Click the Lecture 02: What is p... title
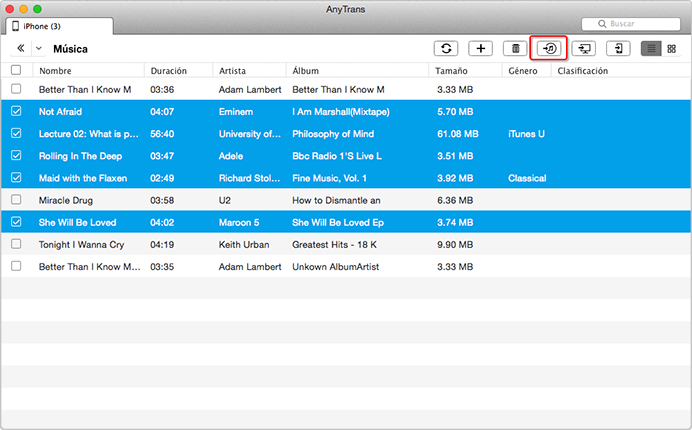 pyautogui.click(x=89, y=134)
